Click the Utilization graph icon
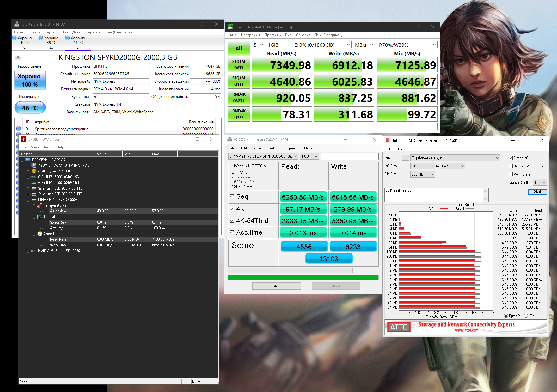Screen dimensions: 557x392 [x=40, y=217]
